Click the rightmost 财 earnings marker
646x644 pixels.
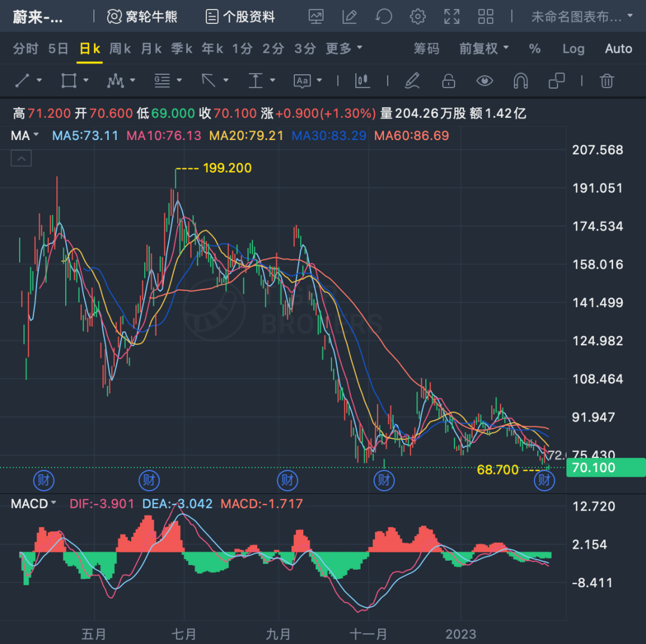pyautogui.click(x=544, y=481)
